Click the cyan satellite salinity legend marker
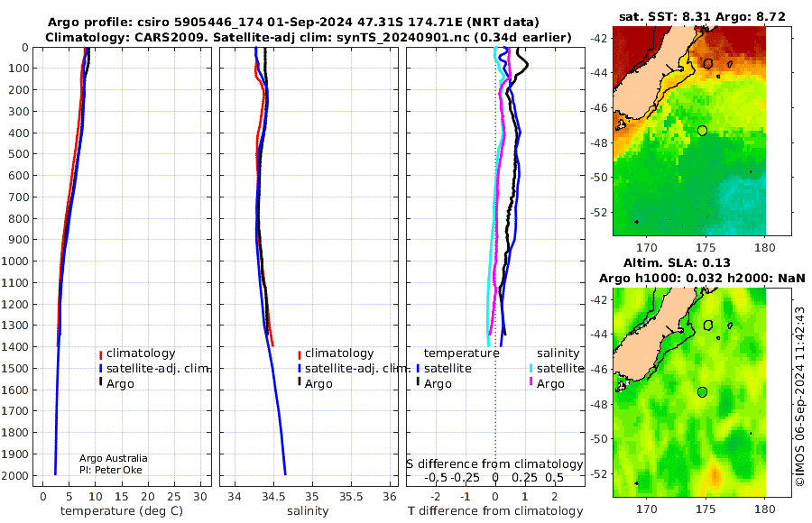 pyautogui.click(x=531, y=369)
